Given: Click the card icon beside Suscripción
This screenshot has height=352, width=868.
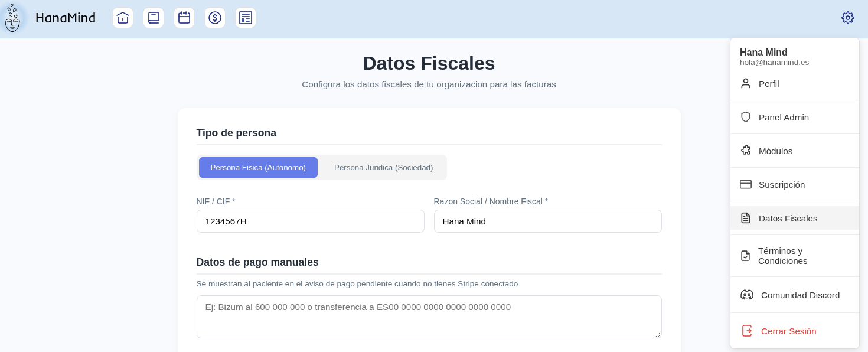Looking at the screenshot, I should [746, 184].
